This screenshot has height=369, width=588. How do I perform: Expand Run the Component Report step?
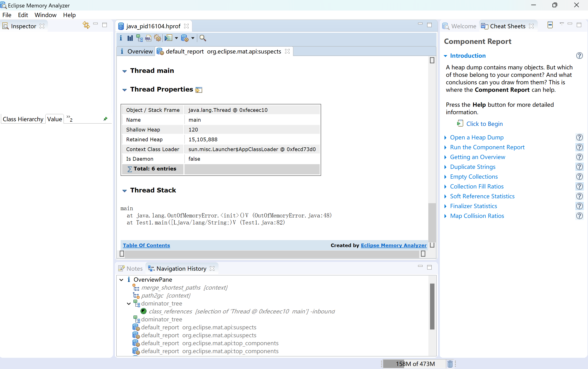pyautogui.click(x=445, y=147)
